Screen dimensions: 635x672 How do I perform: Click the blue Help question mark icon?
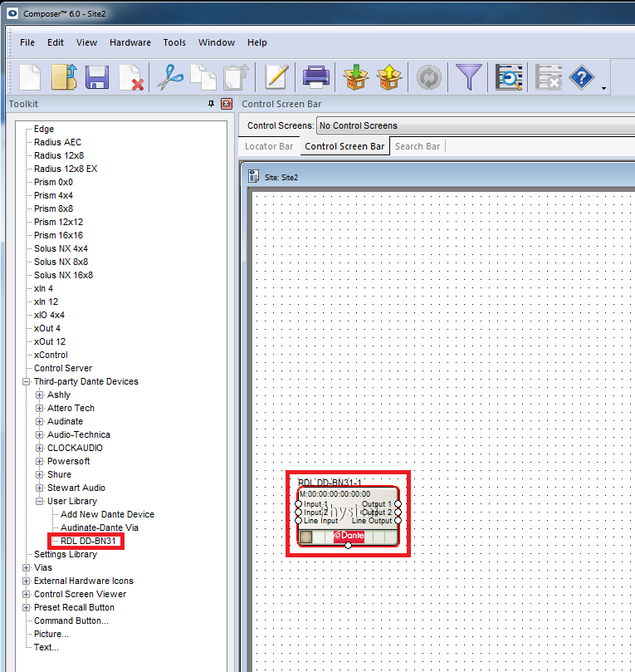[x=582, y=77]
